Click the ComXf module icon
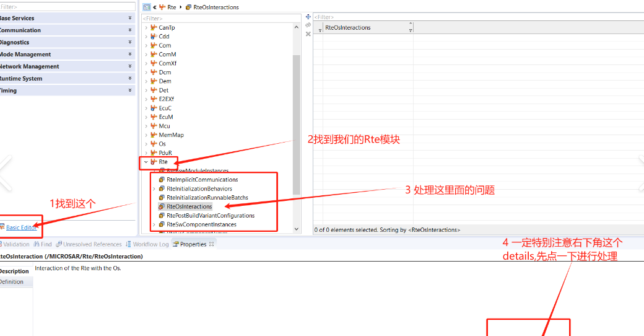Screen dimensions: 644x336 pos(154,63)
